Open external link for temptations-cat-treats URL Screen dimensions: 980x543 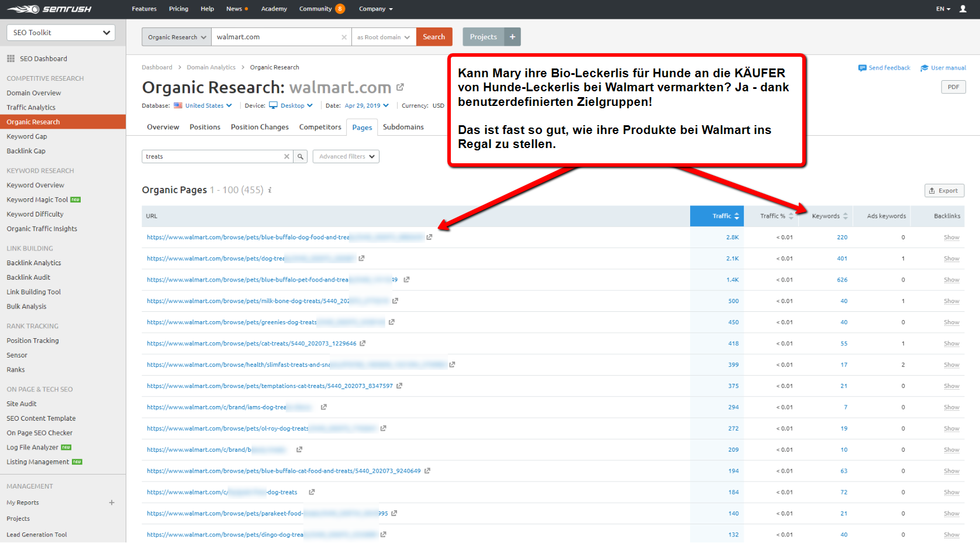[399, 386]
